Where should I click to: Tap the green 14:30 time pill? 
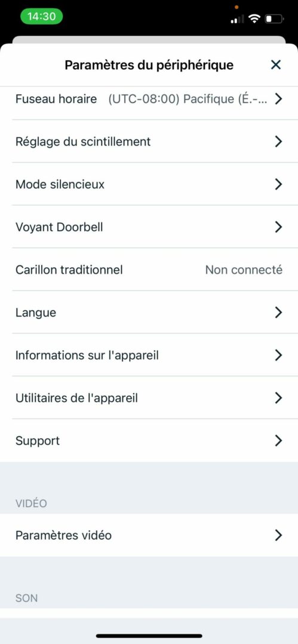(x=41, y=17)
